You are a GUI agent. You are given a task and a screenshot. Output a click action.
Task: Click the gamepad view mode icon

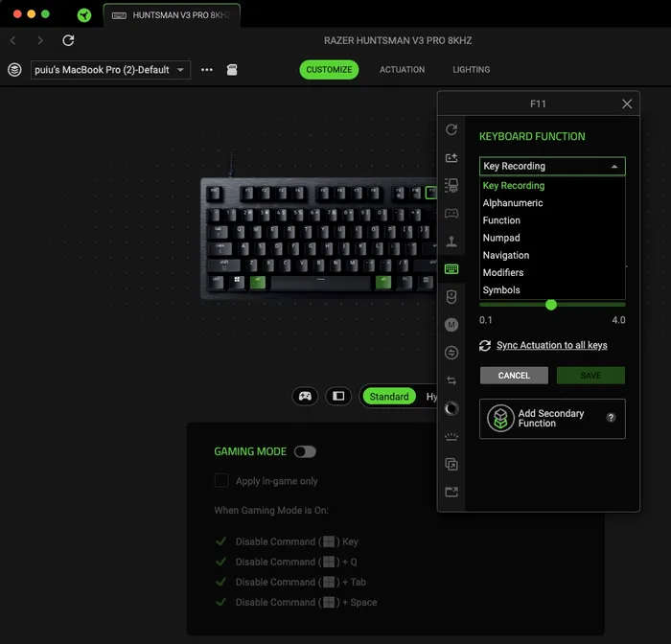[x=305, y=396]
